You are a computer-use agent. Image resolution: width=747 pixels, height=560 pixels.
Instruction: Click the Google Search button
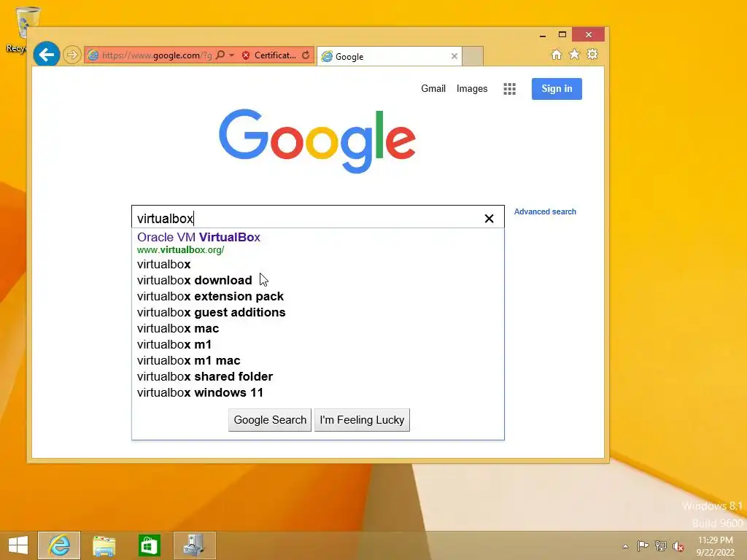pos(270,420)
